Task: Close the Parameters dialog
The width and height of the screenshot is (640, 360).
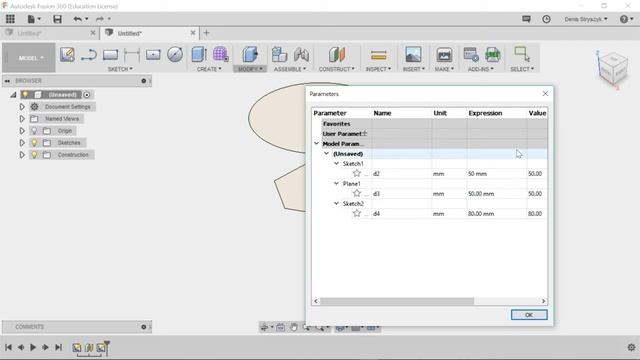Action: pyautogui.click(x=545, y=94)
